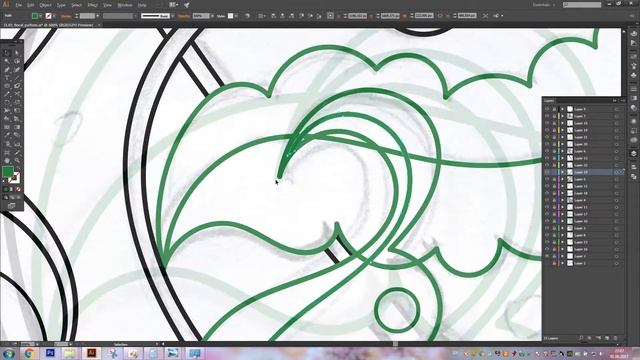
Task: Toggle the lock column of the highlighted layer
Action: point(554,172)
